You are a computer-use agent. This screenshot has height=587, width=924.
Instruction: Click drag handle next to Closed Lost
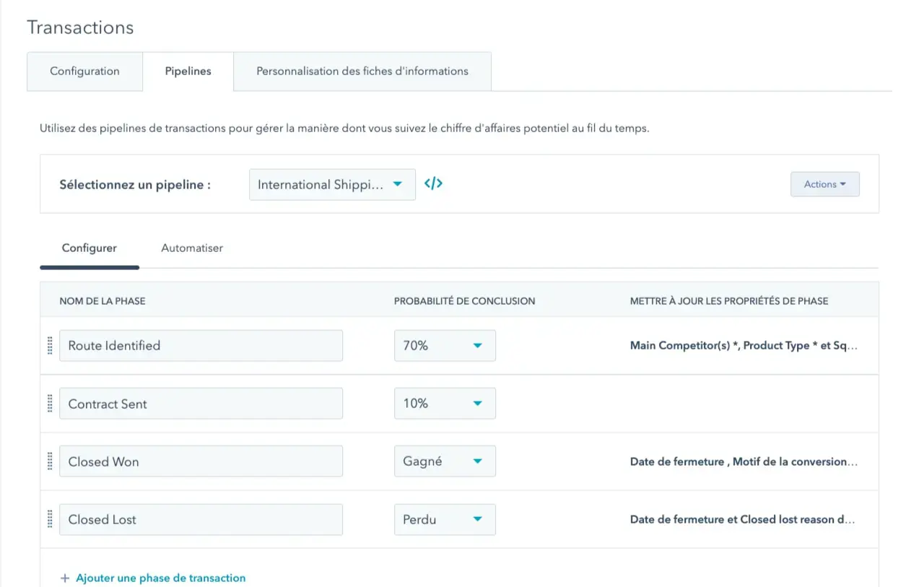[x=50, y=519]
